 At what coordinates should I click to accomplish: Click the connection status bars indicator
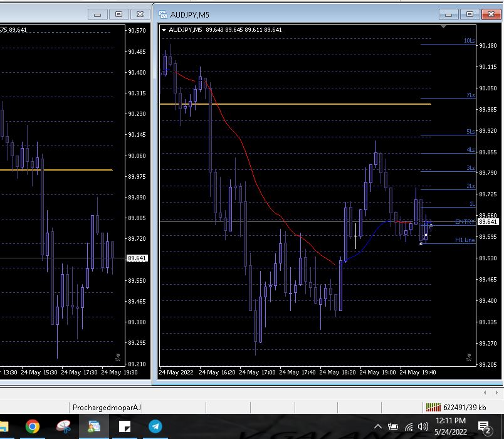tap(433, 408)
